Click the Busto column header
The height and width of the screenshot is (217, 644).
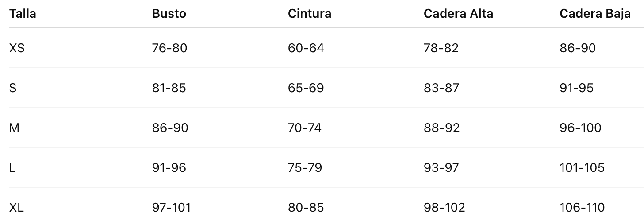click(x=169, y=14)
